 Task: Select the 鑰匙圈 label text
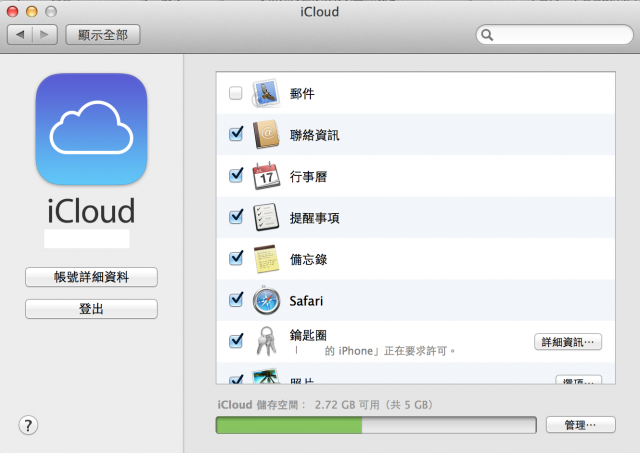click(308, 335)
